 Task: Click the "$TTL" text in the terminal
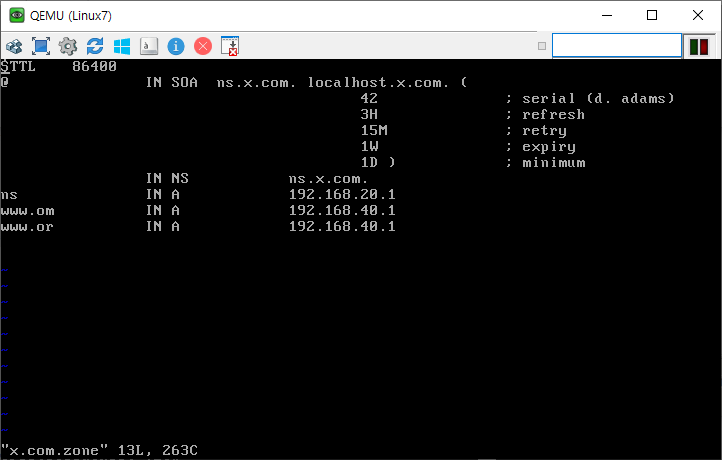(18, 66)
